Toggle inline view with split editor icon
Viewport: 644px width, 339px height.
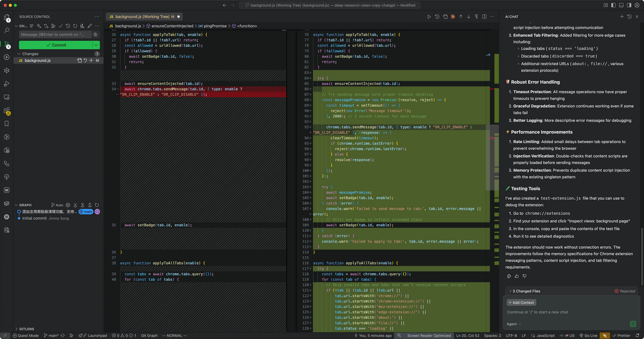[484, 17]
